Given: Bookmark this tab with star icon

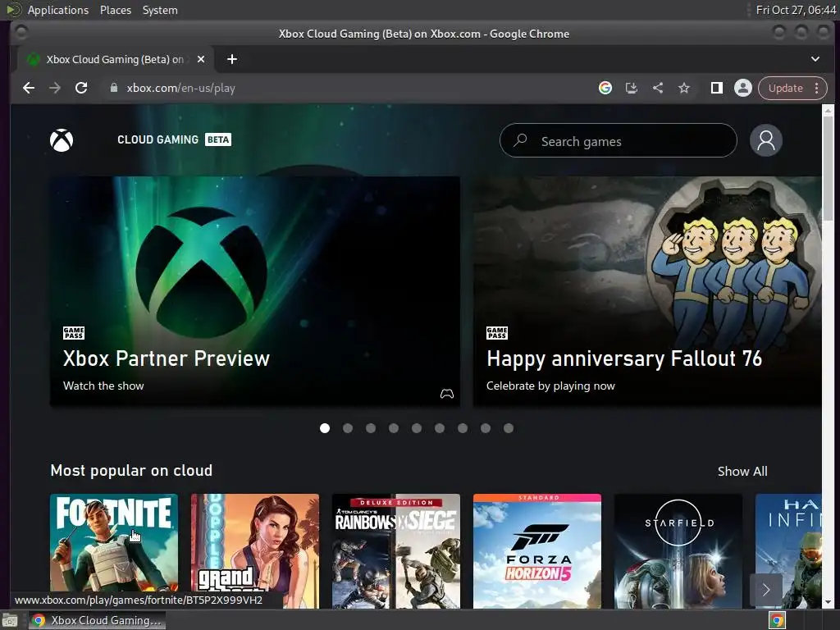Looking at the screenshot, I should tap(684, 88).
